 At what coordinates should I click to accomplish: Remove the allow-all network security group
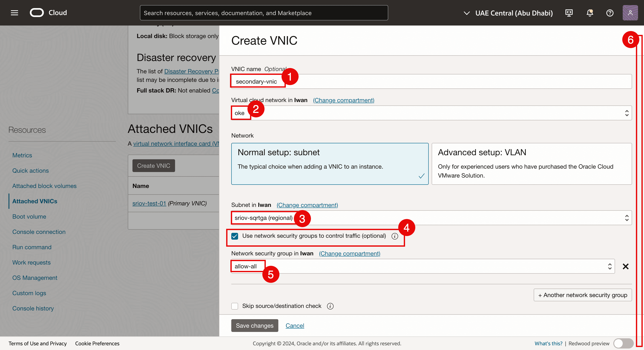(625, 266)
